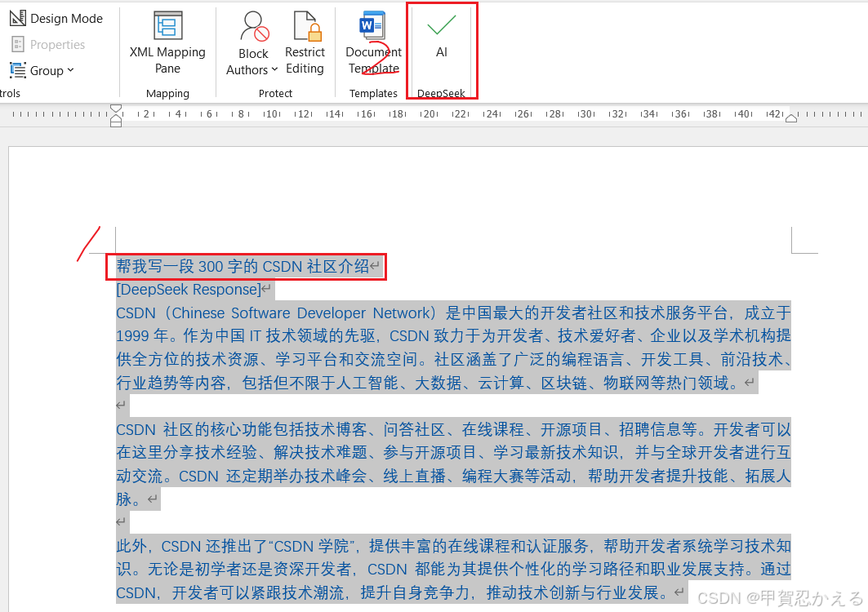This screenshot has width=868, height=612.
Task: Click the line starting '供全方位的技术资源'
Action: (453, 360)
